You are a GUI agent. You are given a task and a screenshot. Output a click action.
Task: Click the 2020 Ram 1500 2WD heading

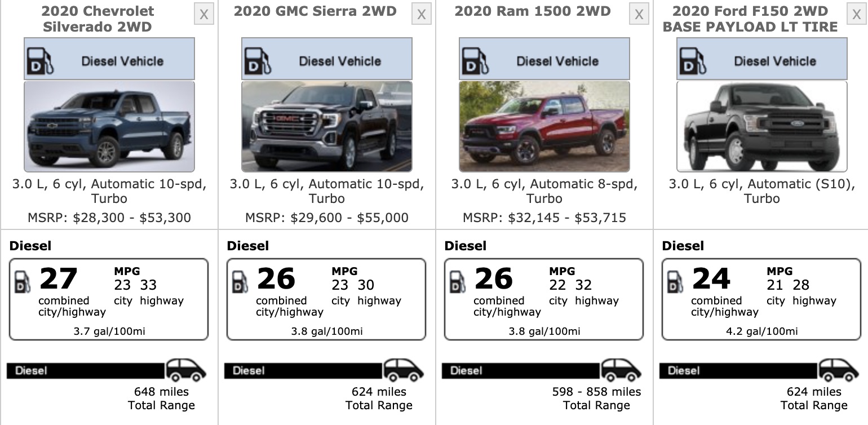tap(533, 11)
